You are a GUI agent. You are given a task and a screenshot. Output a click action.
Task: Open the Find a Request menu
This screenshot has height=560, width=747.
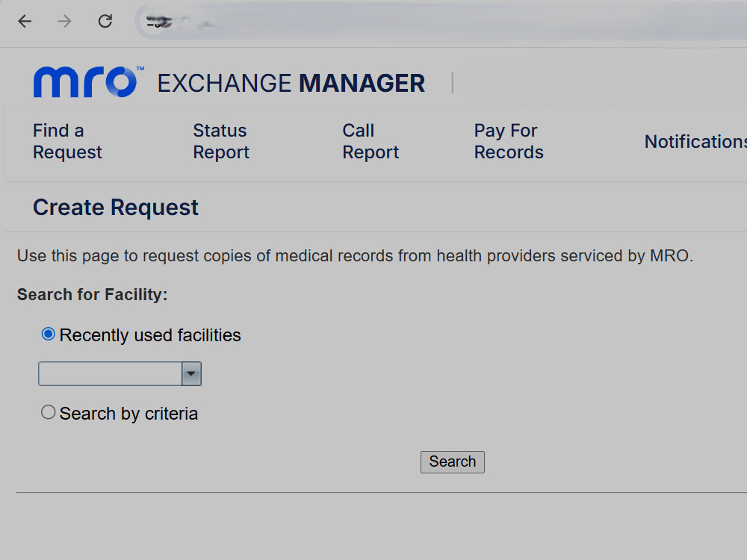67,141
